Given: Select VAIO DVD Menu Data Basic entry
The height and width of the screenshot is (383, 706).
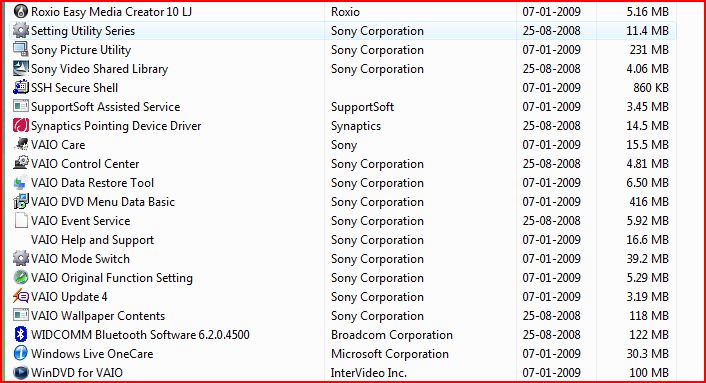Looking at the screenshot, I should click(103, 202).
